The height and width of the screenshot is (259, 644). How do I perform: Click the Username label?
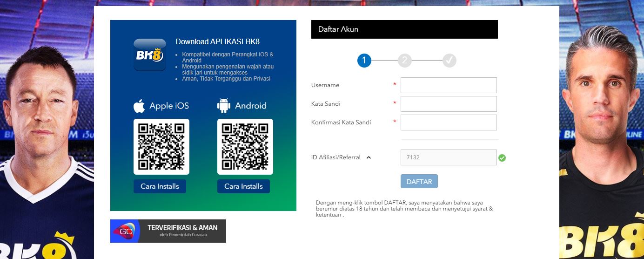click(325, 85)
